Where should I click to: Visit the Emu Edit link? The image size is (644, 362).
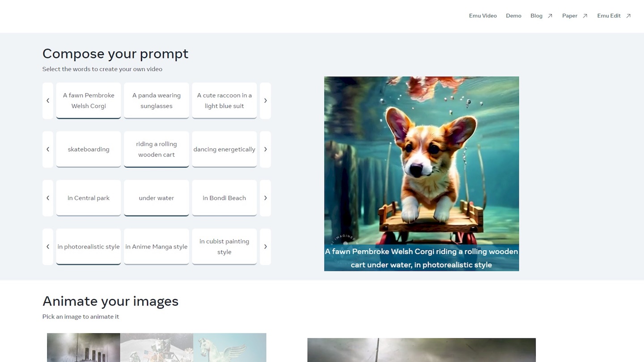click(614, 16)
